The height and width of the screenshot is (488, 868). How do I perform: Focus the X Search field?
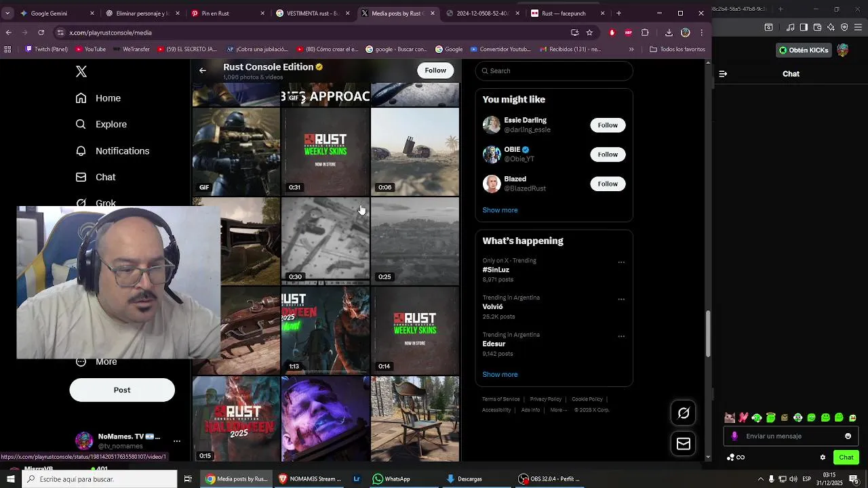pyautogui.click(x=554, y=70)
